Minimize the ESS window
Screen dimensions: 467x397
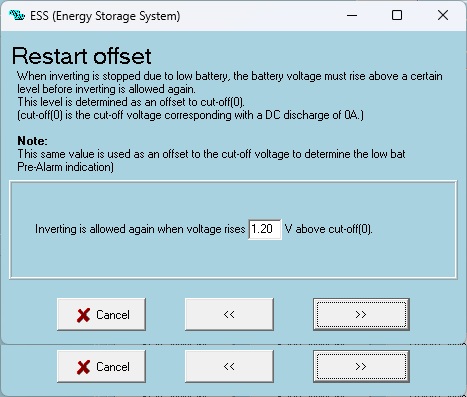(352, 15)
